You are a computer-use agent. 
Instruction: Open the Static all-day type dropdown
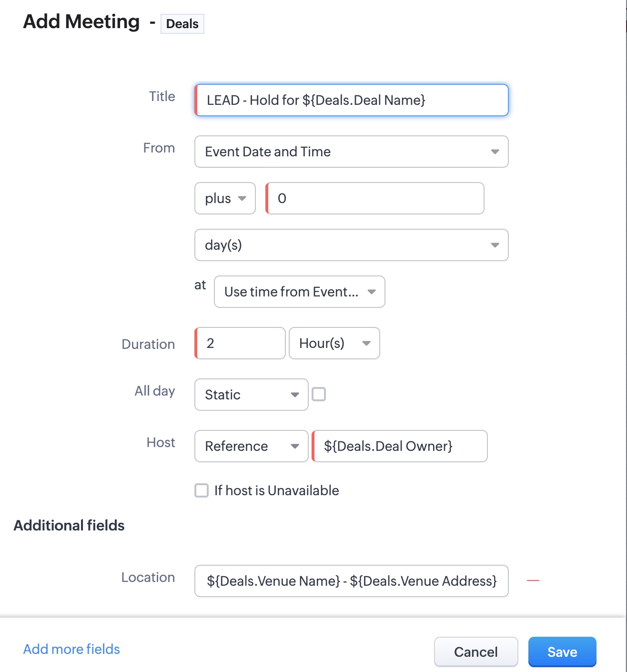[251, 395]
